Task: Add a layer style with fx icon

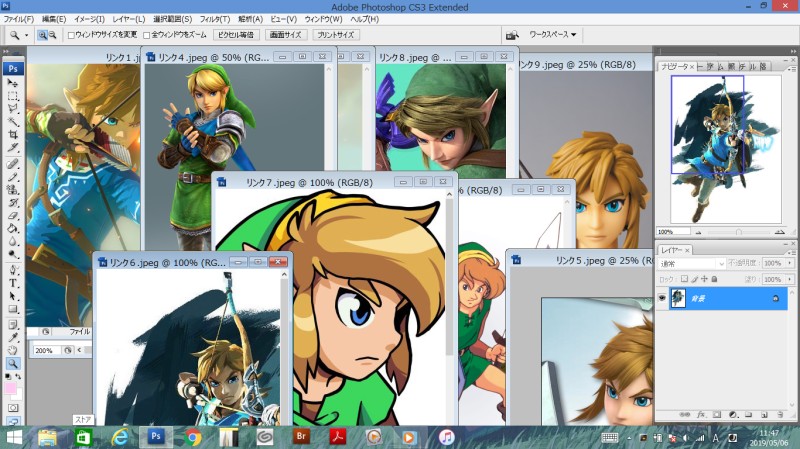Action: (x=701, y=415)
